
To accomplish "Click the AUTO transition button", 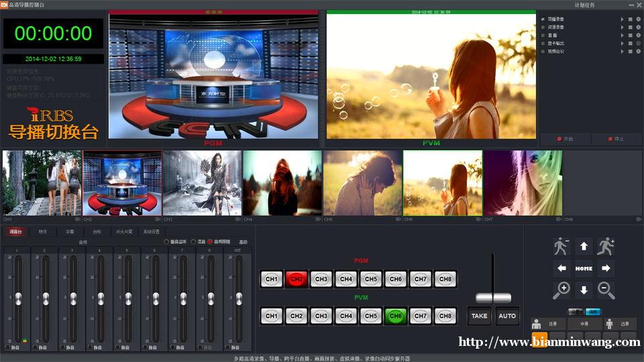I will (x=507, y=316).
